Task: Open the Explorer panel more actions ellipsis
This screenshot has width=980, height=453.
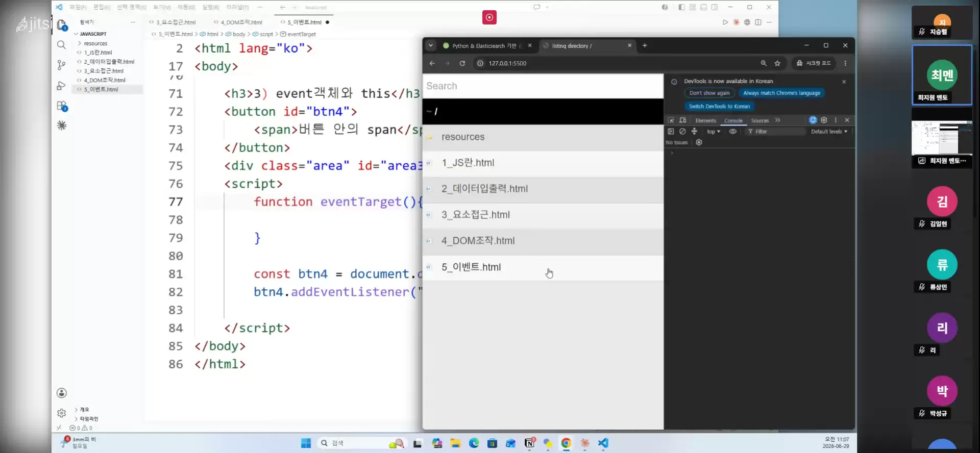Action: click(133, 22)
